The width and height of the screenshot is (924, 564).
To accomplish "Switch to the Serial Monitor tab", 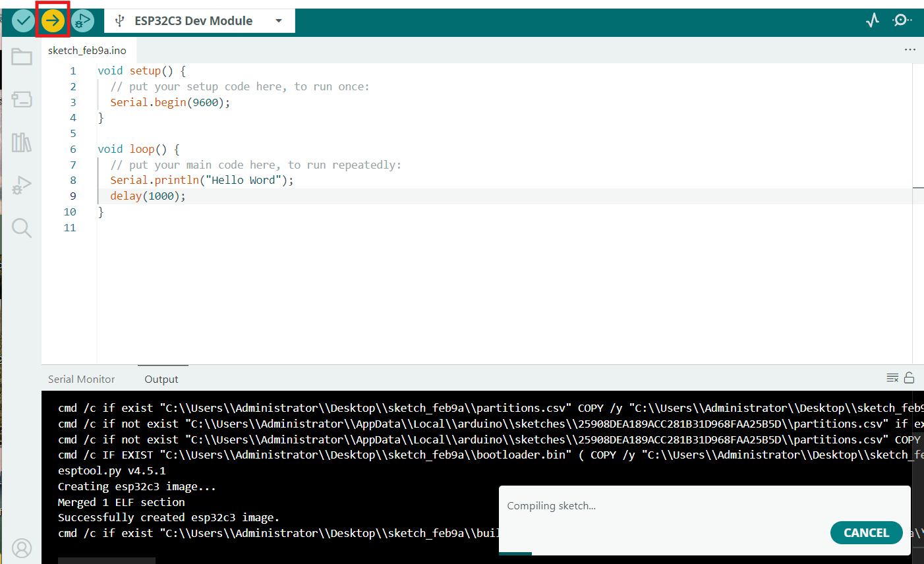I will point(81,380).
